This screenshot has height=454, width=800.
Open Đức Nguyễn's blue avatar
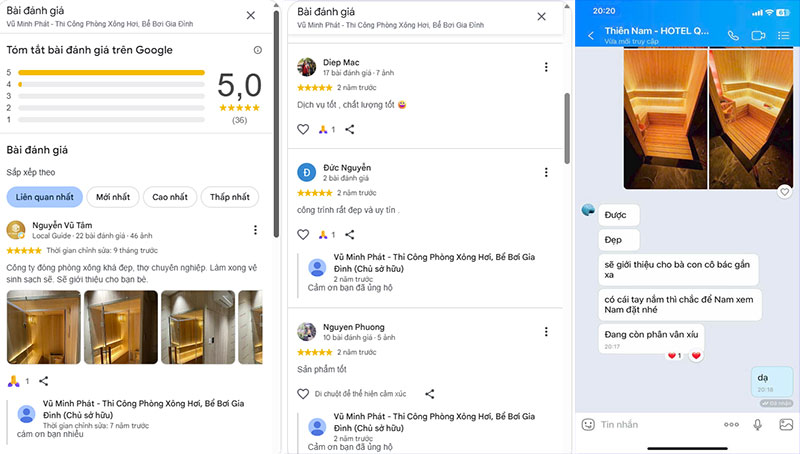coord(307,172)
